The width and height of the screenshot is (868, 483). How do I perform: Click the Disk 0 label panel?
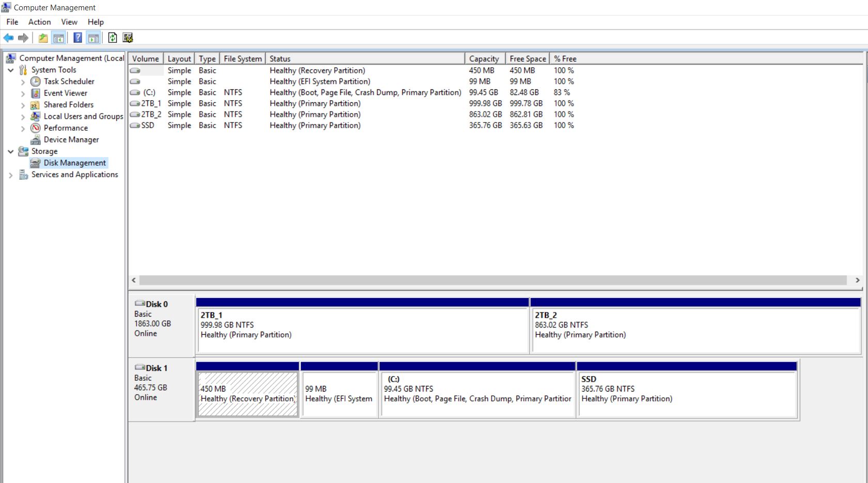[162, 325]
